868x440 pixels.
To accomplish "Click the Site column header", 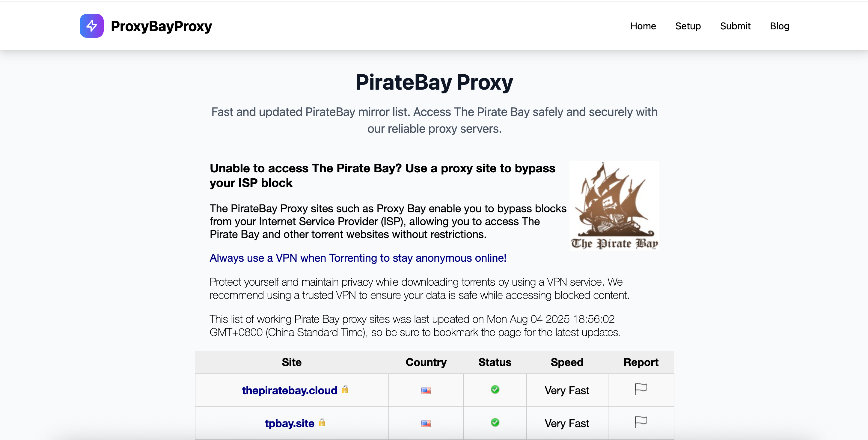I will click(x=291, y=362).
